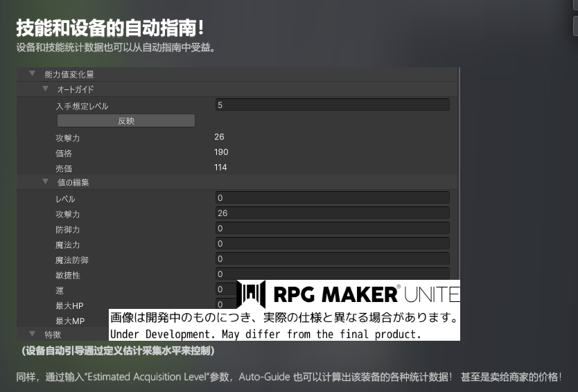Select the 防御力 value field
The image size is (578, 392).
tap(333, 228)
